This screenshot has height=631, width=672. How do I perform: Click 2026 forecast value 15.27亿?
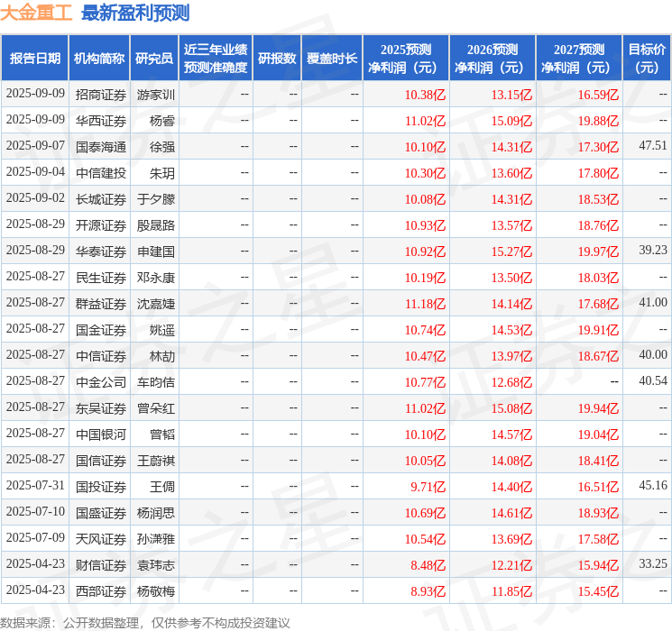click(x=511, y=251)
